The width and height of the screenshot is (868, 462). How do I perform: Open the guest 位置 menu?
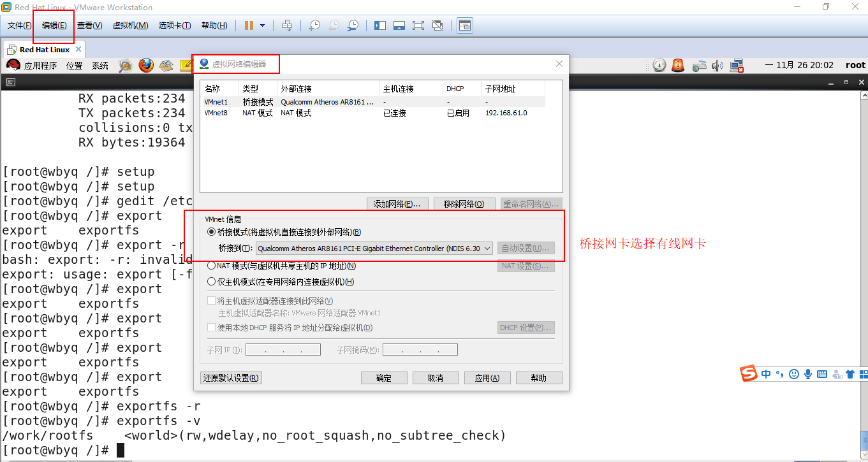tap(75, 66)
